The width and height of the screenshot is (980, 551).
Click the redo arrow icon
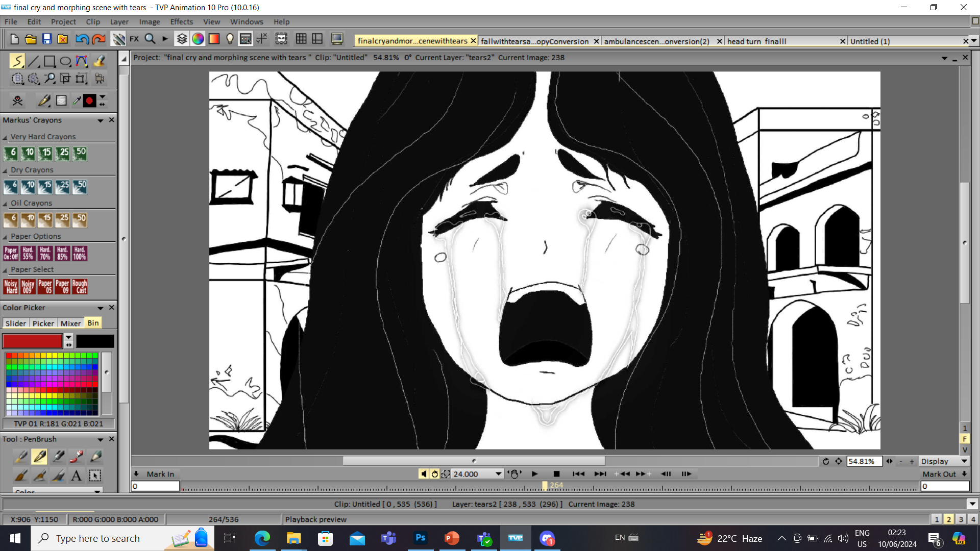[99, 39]
